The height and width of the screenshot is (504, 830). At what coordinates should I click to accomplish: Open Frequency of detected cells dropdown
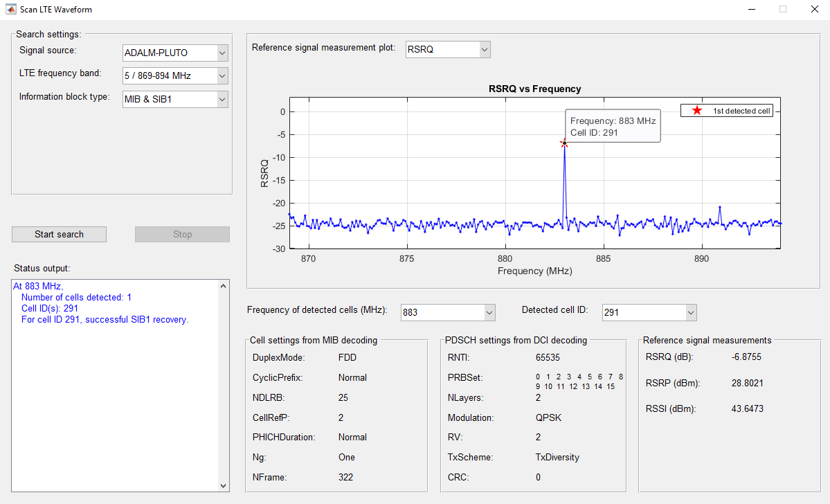point(448,312)
